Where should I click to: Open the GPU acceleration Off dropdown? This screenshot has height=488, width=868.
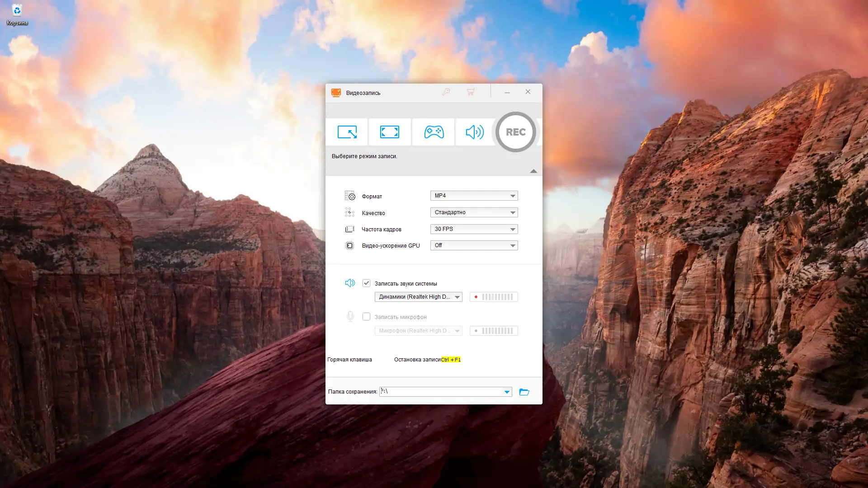pos(474,245)
